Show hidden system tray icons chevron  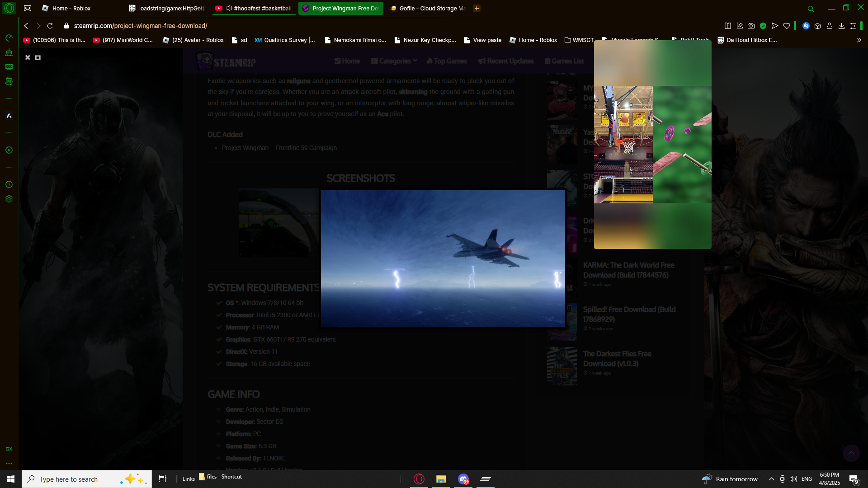[771, 479]
